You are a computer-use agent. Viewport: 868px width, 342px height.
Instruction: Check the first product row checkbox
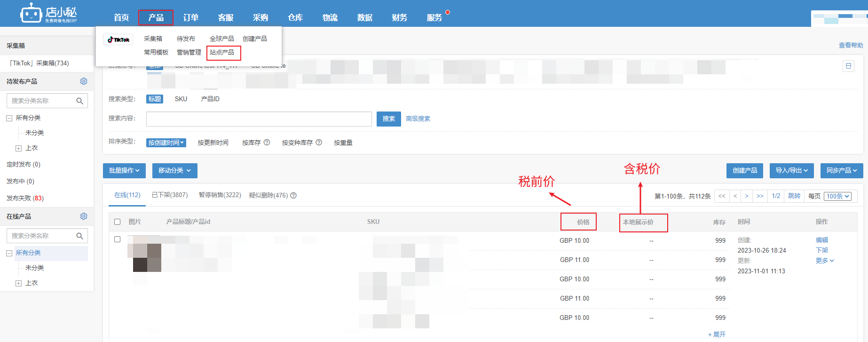click(x=118, y=239)
